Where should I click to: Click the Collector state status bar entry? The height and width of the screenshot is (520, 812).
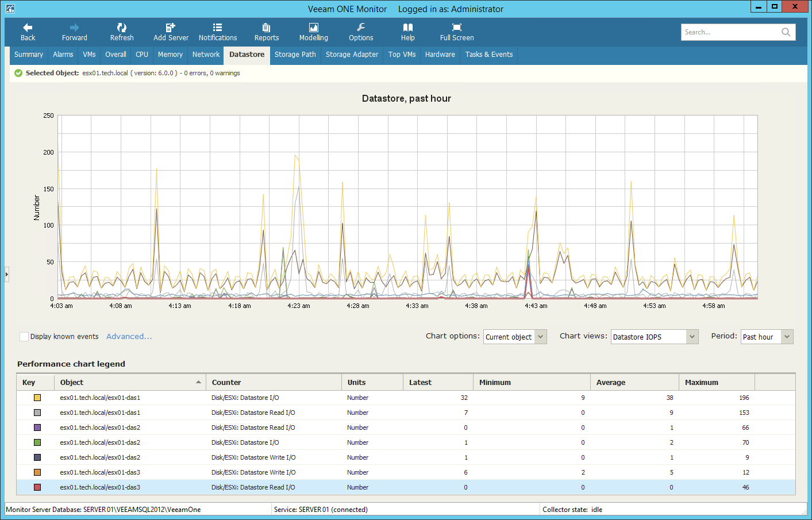[572, 510]
